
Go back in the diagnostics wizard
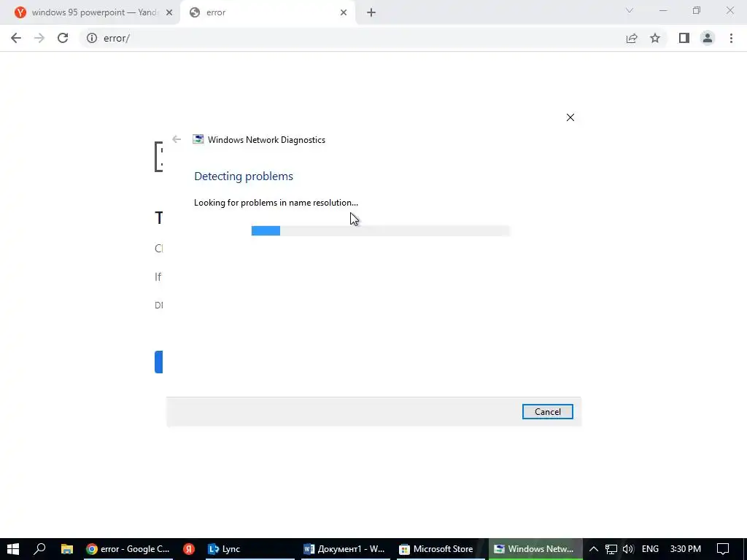click(177, 139)
